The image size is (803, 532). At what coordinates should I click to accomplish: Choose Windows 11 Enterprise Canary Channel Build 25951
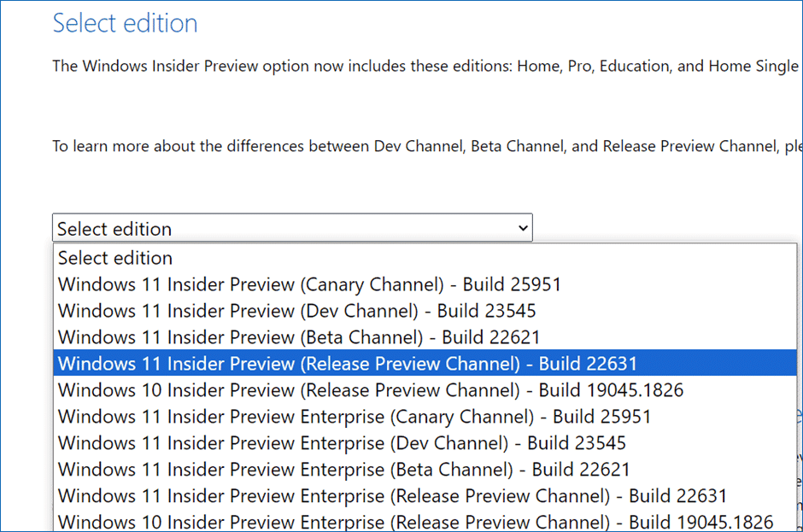coord(425,417)
